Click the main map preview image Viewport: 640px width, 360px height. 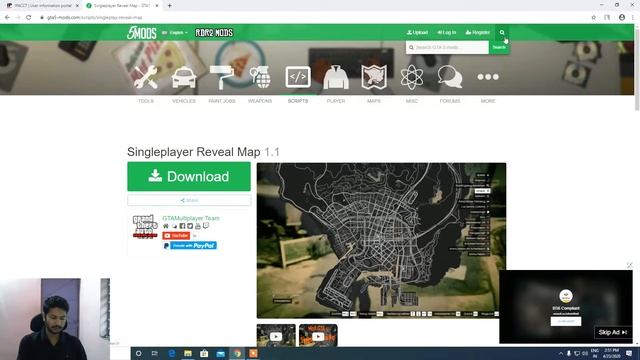[381, 240]
